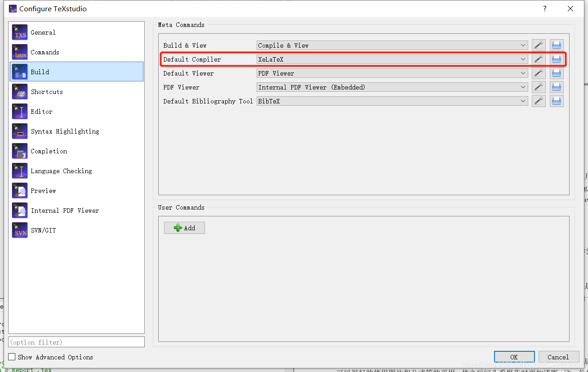Click the blue icon button in the PDF Viewer row
The image size is (588, 372).
coord(557,87)
